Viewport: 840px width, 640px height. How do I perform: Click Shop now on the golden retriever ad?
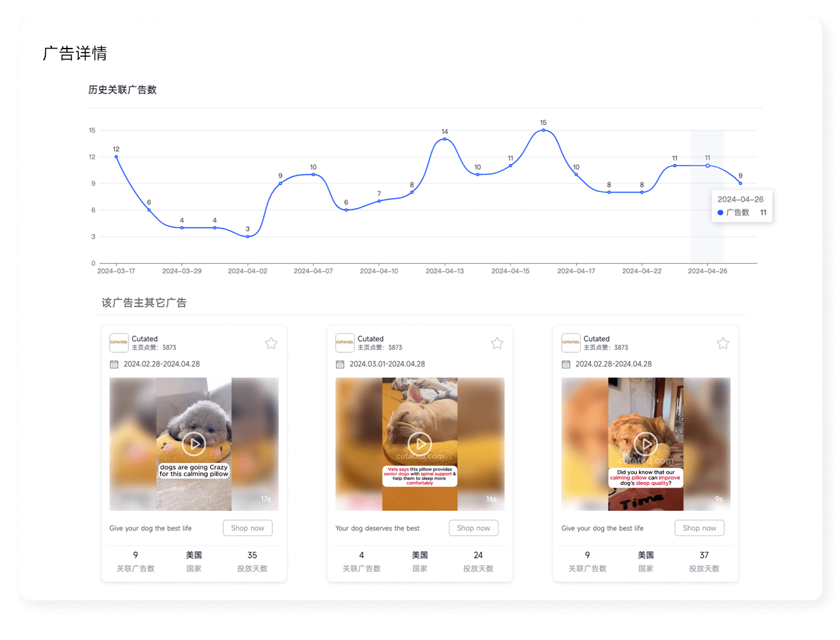699,528
